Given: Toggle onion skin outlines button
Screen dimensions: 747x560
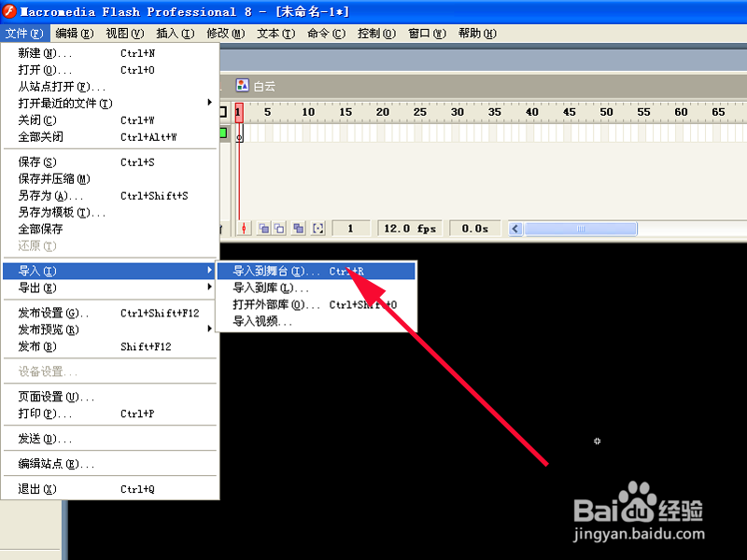Looking at the screenshot, I should tap(279, 229).
